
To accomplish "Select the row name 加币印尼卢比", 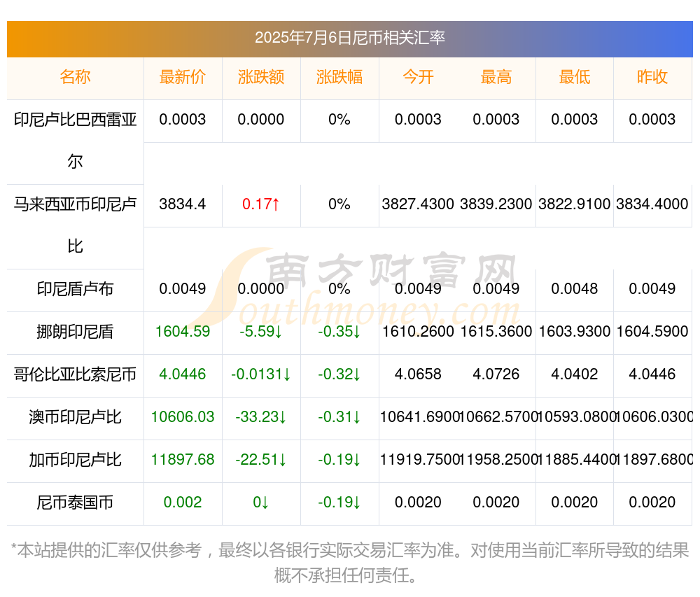I will click(x=75, y=460).
